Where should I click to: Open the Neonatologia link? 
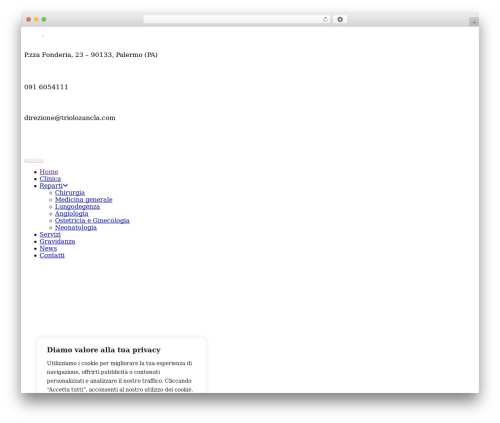tap(76, 227)
